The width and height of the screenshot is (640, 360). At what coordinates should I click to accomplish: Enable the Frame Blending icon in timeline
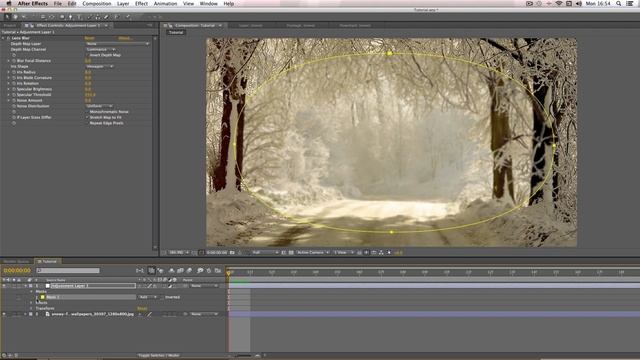click(180, 270)
